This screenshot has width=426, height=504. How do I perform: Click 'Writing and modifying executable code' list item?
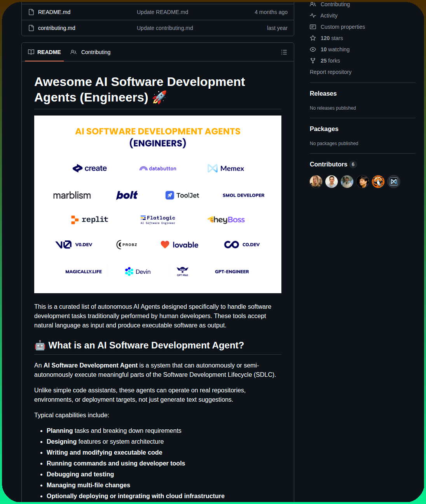point(105,453)
